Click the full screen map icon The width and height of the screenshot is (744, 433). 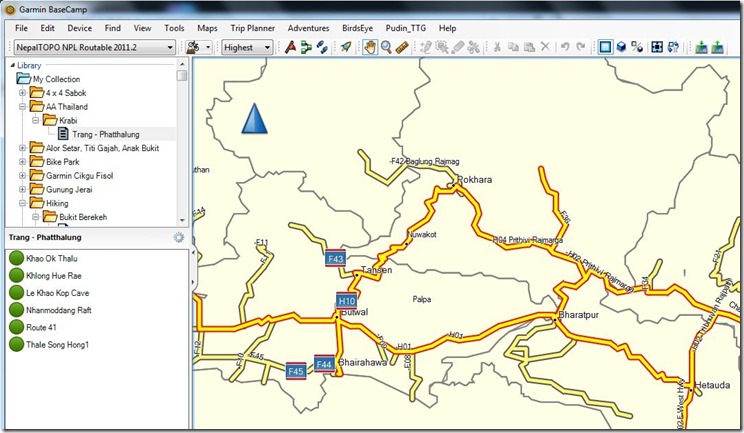pos(657,47)
